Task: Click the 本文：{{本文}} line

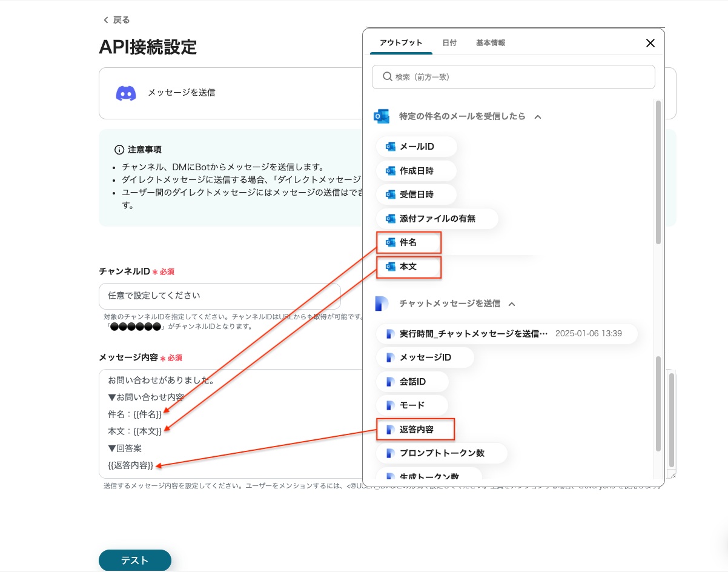Action: tap(134, 431)
